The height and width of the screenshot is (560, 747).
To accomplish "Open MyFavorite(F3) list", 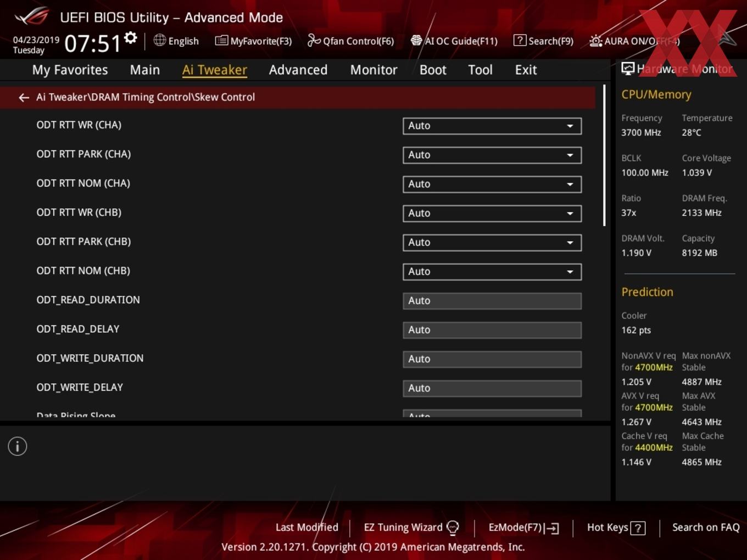I will pyautogui.click(x=253, y=41).
